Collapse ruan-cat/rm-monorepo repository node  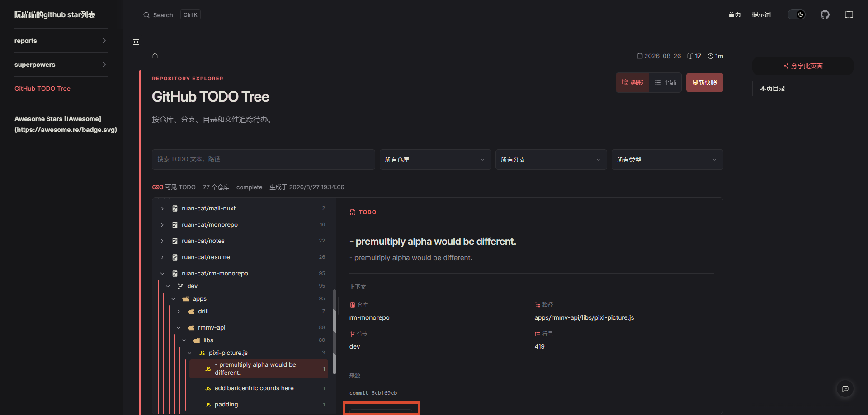pos(162,274)
